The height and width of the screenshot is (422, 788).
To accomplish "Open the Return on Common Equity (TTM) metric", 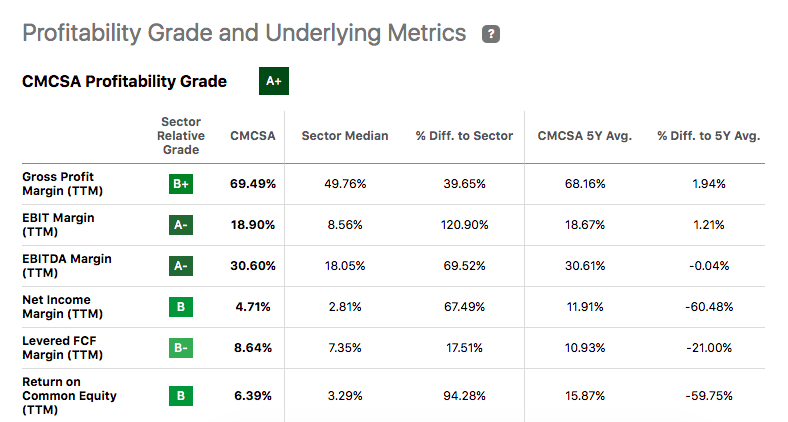I will coord(69,396).
